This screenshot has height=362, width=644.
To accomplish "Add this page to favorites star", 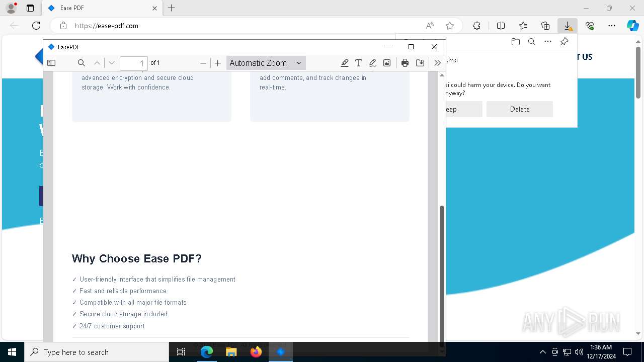I will pos(450,26).
